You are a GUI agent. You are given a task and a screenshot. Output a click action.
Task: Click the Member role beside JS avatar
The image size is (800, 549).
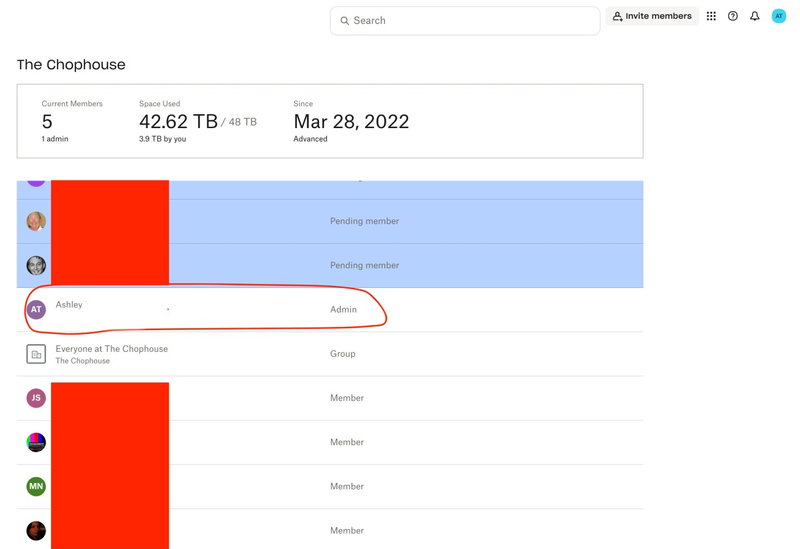pyautogui.click(x=347, y=398)
